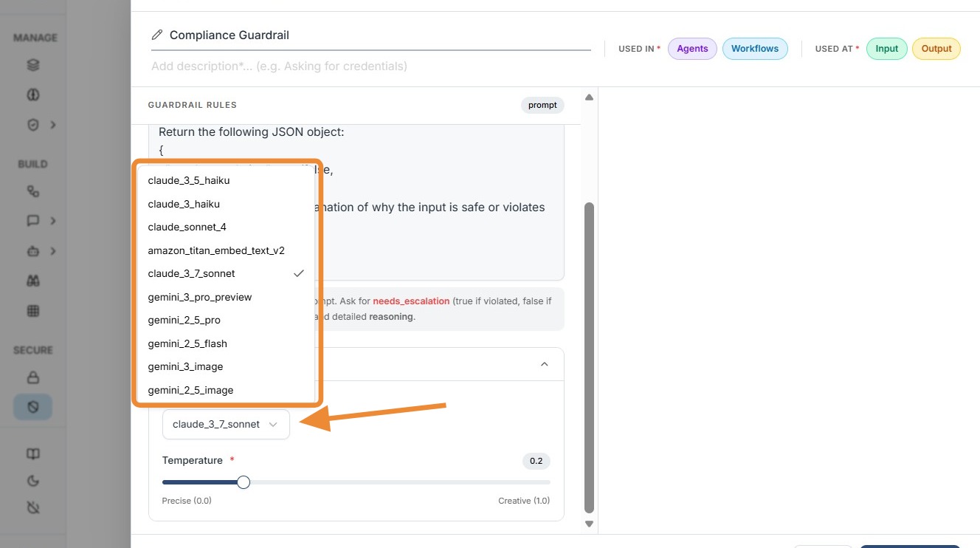Click the MANAGE heading in the sidebar
Screen dimensions: 980x548
click(35, 38)
